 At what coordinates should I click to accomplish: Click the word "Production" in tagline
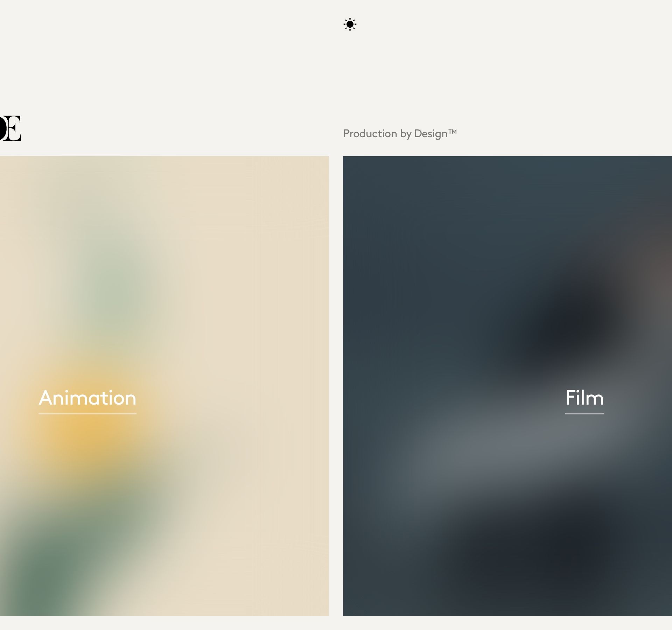pyautogui.click(x=370, y=133)
